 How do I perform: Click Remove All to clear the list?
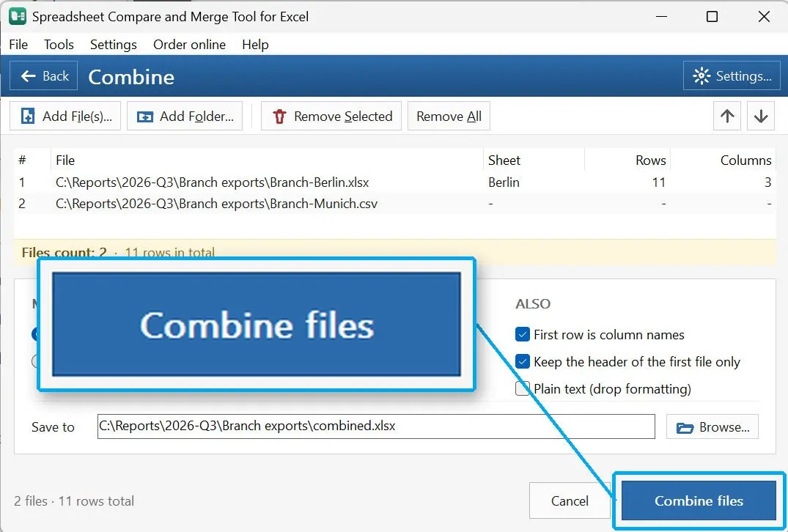449,116
